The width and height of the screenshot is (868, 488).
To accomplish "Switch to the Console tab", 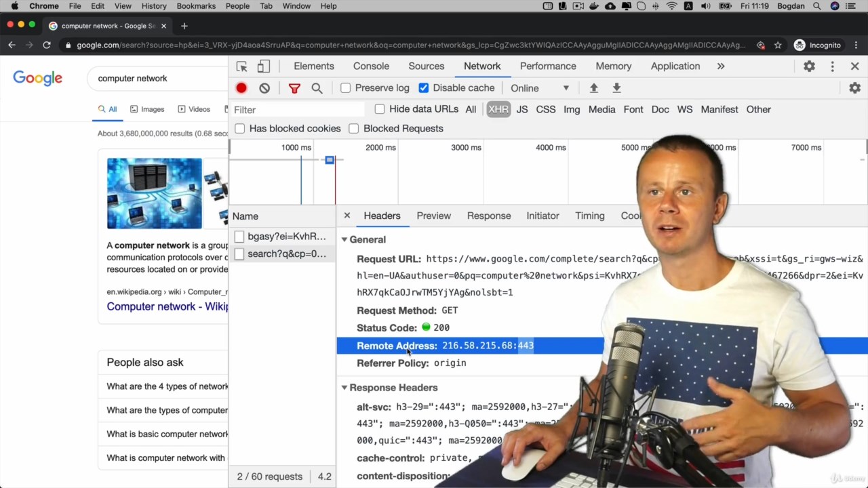I will (371, 66).
